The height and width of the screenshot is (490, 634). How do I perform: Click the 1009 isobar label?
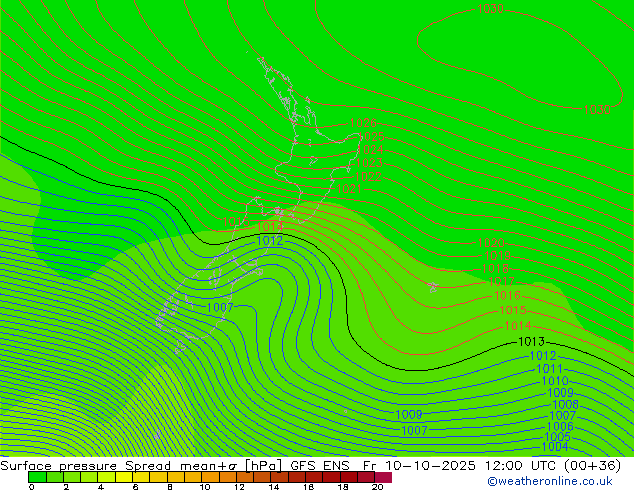tap(560, 393)
